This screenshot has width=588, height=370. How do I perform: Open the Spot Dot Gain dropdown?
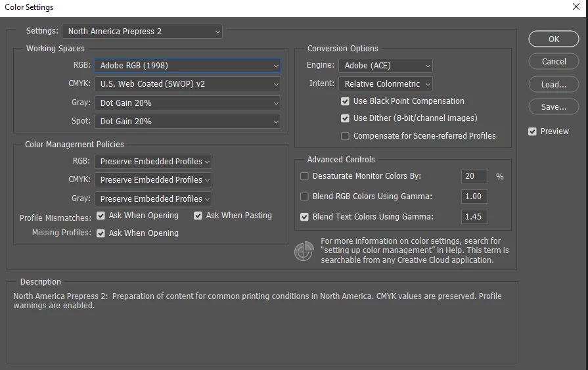tap(187, 122)
